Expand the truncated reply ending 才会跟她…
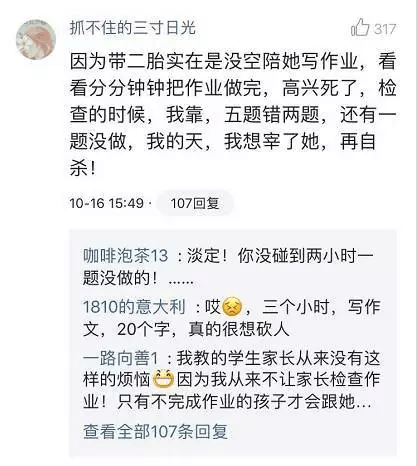This screenshot has width=417, height=466. (x=232, y=380)
